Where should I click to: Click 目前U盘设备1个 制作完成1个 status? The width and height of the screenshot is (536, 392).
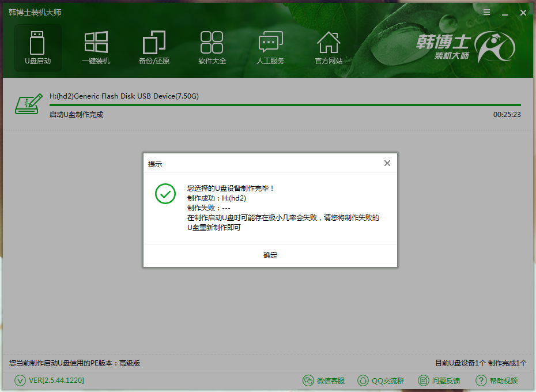(x=481, y=363)
